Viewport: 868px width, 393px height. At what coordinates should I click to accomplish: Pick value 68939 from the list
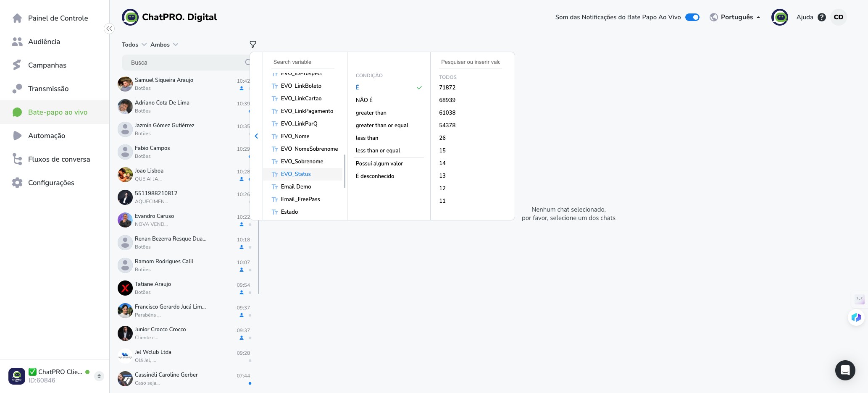447,100
